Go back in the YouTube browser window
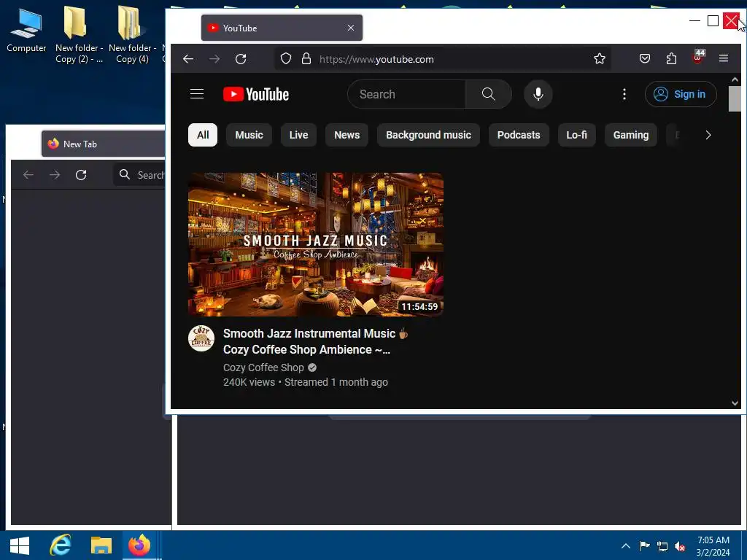747x560 pixels. [x=188, y=58]
